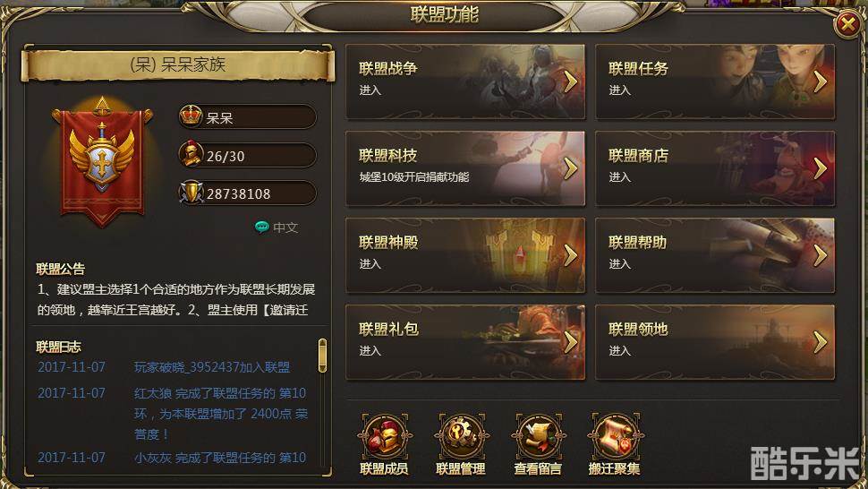Click the crown leader icon beside 呆呆
This screenshot has height=489, width=868.
click(191, 116)
